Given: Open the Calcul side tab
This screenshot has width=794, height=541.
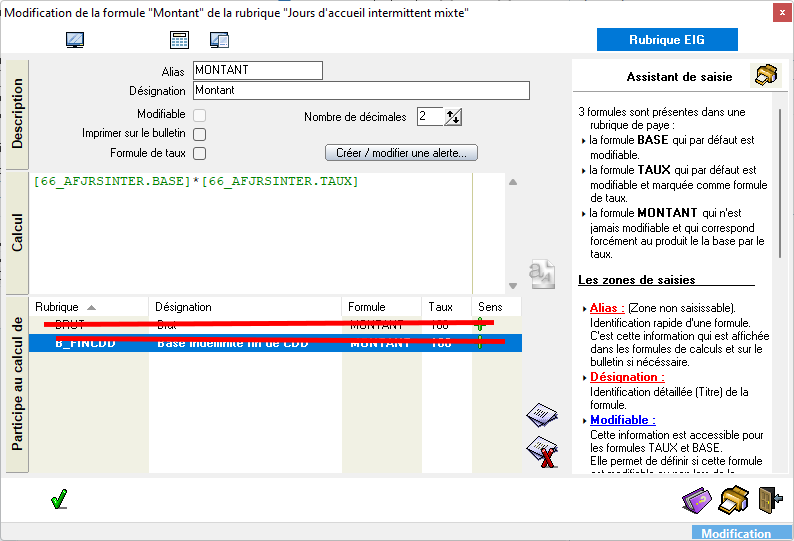Looking at the screenshot, I should pos(17,233).
